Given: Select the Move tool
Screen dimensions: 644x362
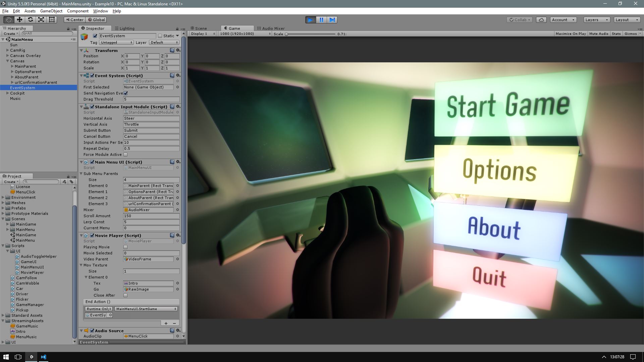Looking at the screenshot, I should tap(19, 20).
